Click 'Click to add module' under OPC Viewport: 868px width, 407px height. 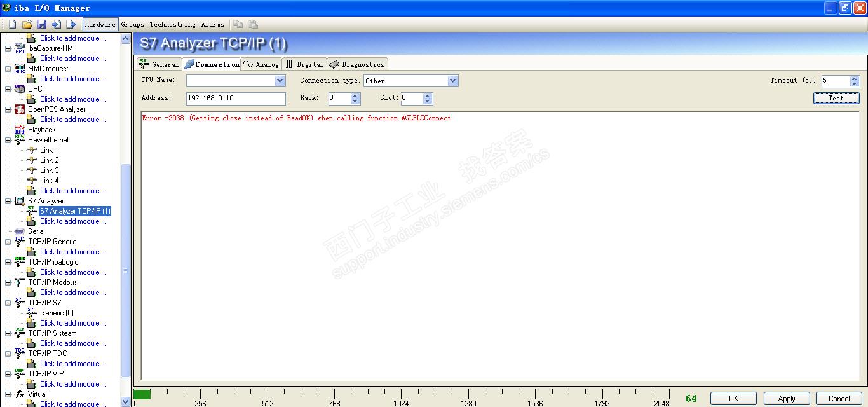click(x=73, y=99)
